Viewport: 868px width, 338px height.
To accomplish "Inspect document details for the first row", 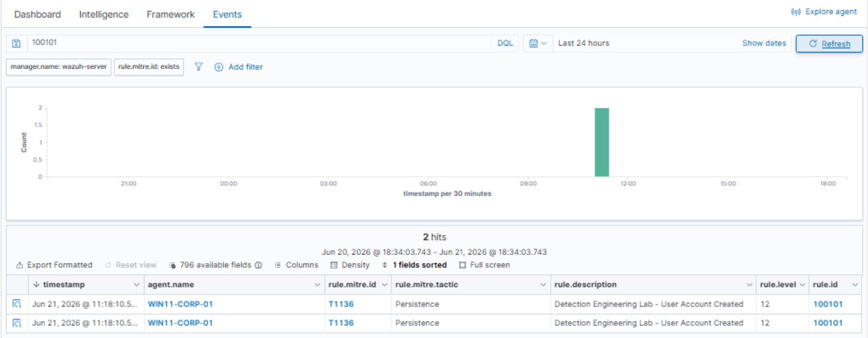I will [17, 304].
